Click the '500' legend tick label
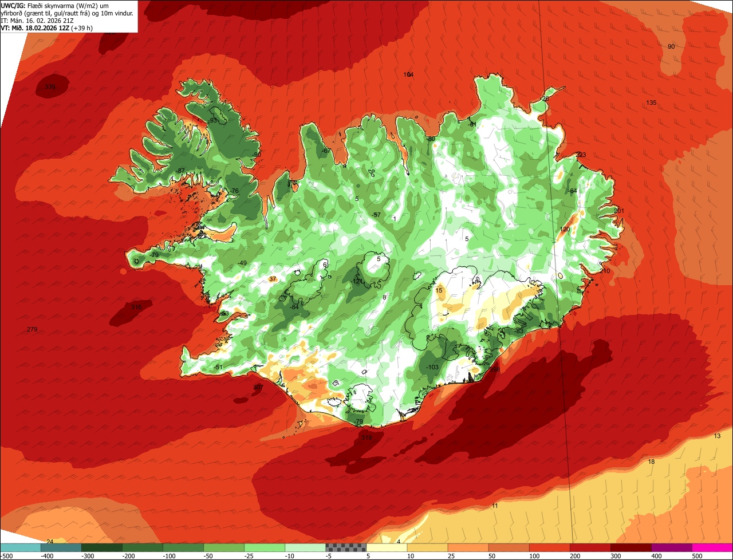 point(697,556)
